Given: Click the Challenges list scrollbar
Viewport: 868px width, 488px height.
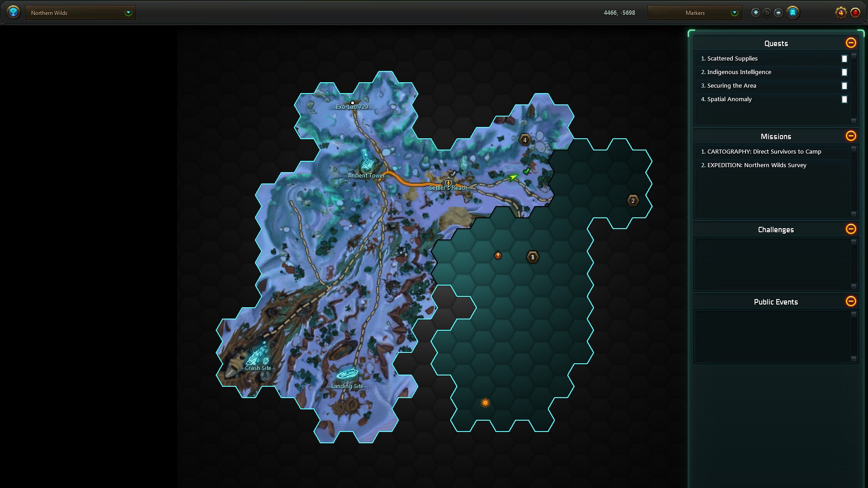Looking at the screenshot, I should 854,264.
